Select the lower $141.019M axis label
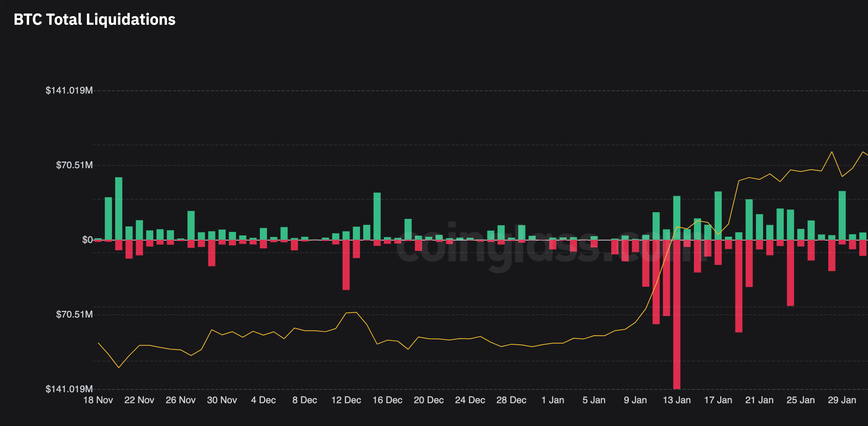Image resolution: width=868 pixels, height=426 pixels. 69,389
